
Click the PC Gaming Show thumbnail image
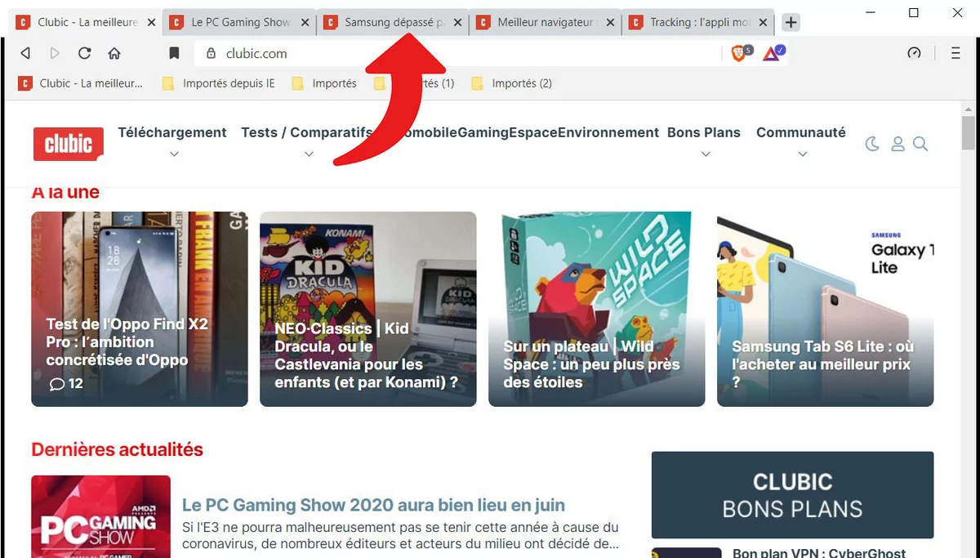[x=101, y=516]
